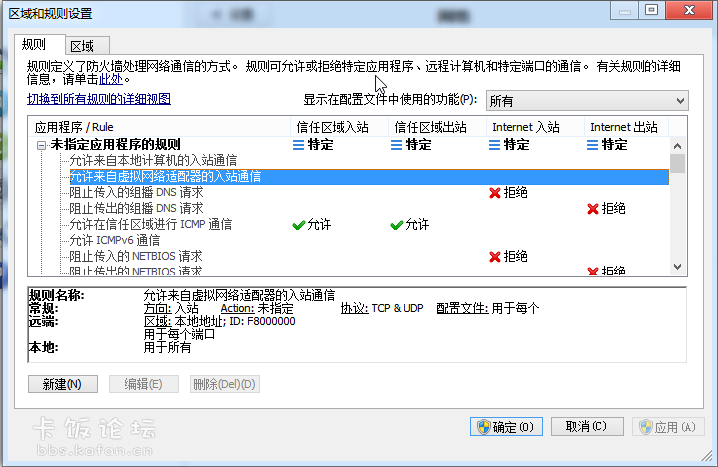The width and height of the screenshot is (718, 467).
Task: Click the 确定(O) button
Action: [x=506, y=427]
